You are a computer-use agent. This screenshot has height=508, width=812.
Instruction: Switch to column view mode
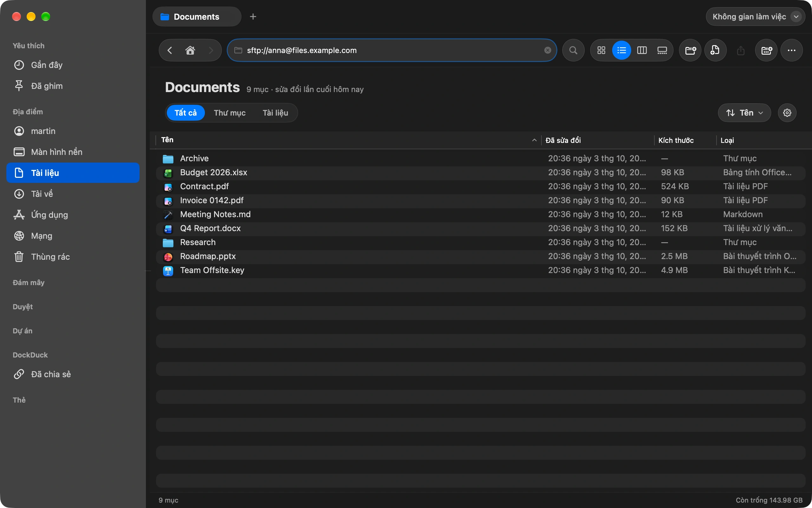(642, 50)
